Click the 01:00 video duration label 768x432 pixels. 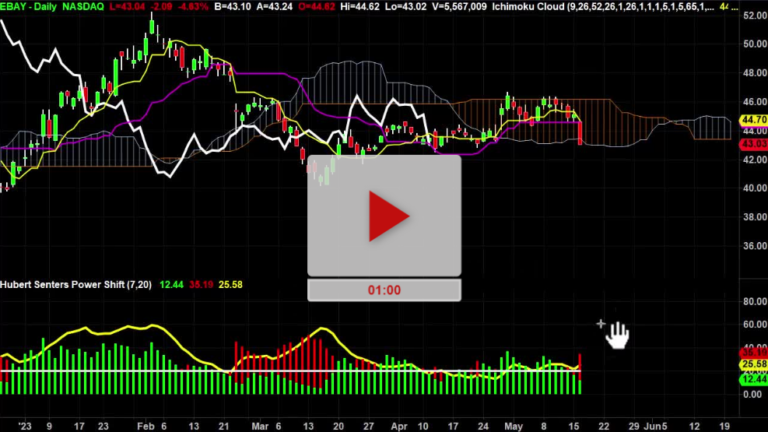click(x=384, y=290)
